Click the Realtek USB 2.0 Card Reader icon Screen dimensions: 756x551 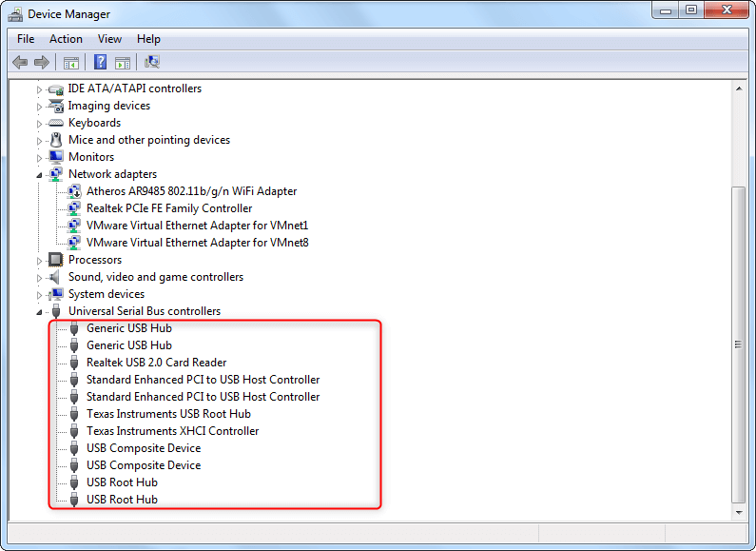74,363
